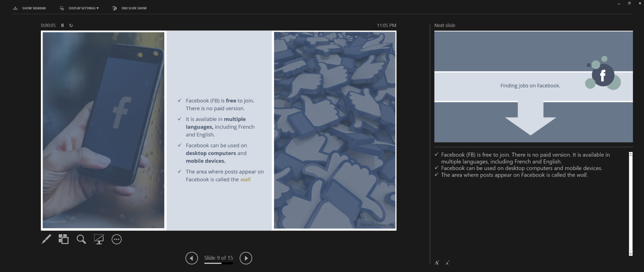Click the next slide preview thumbnail

pyautogui.click(x=533, y=86)
